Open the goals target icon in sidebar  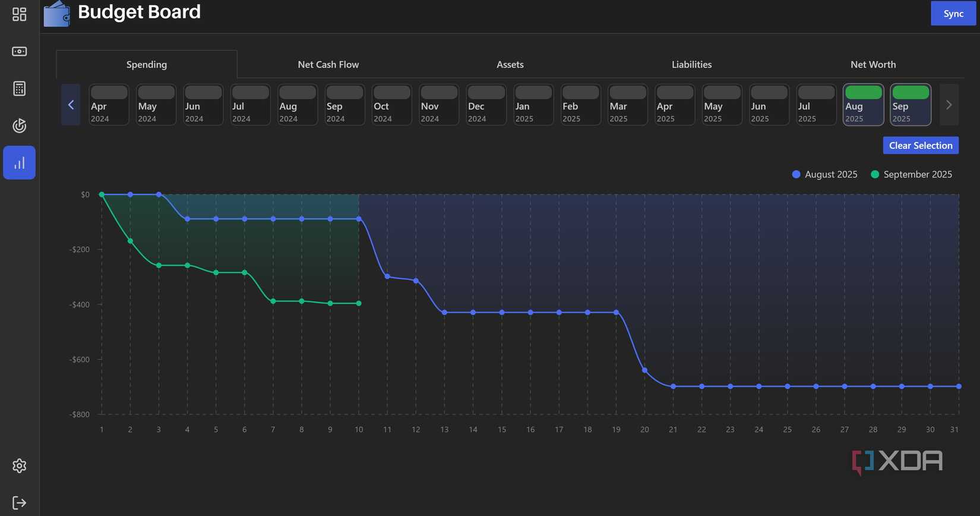(x=19, y=125)
